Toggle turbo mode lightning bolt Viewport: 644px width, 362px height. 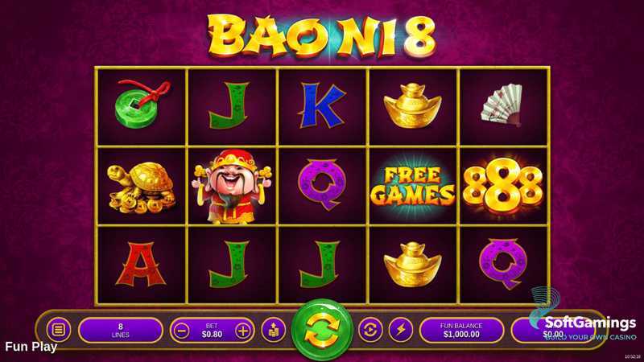(x=401, y=330)
